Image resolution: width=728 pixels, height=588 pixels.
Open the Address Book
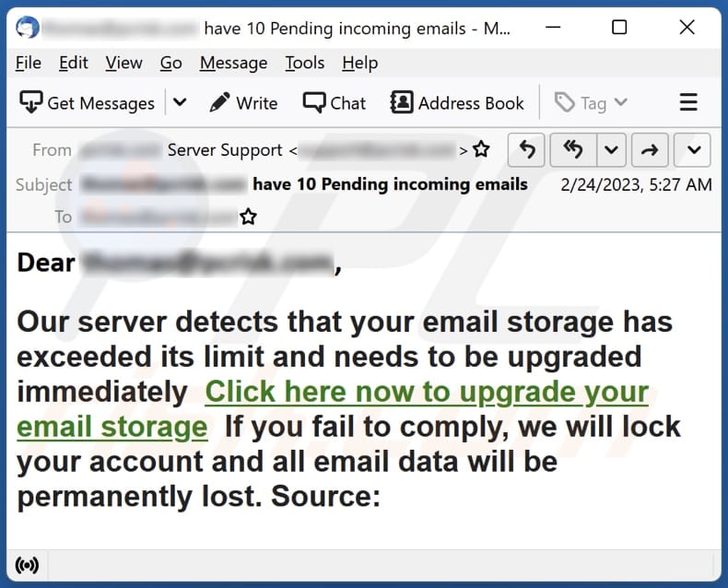(x=457, y=102)
